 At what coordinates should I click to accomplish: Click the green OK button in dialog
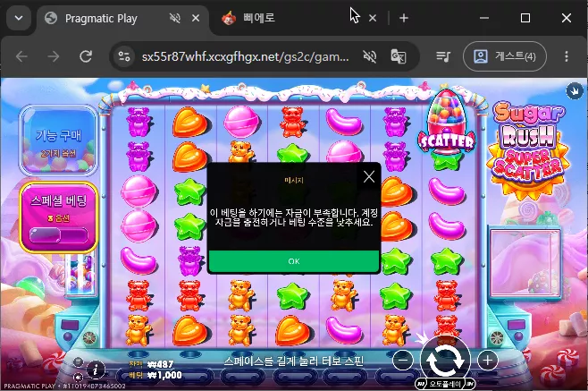[294, 261]
